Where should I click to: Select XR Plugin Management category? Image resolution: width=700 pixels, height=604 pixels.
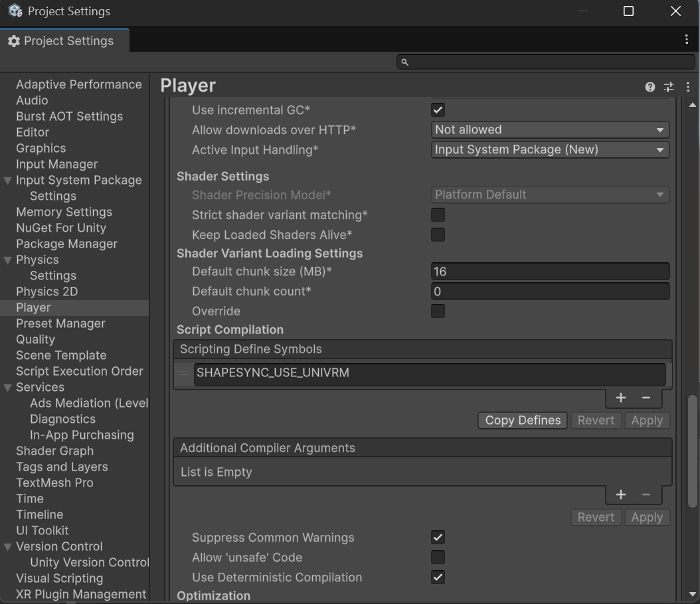[x=81, y=594]
